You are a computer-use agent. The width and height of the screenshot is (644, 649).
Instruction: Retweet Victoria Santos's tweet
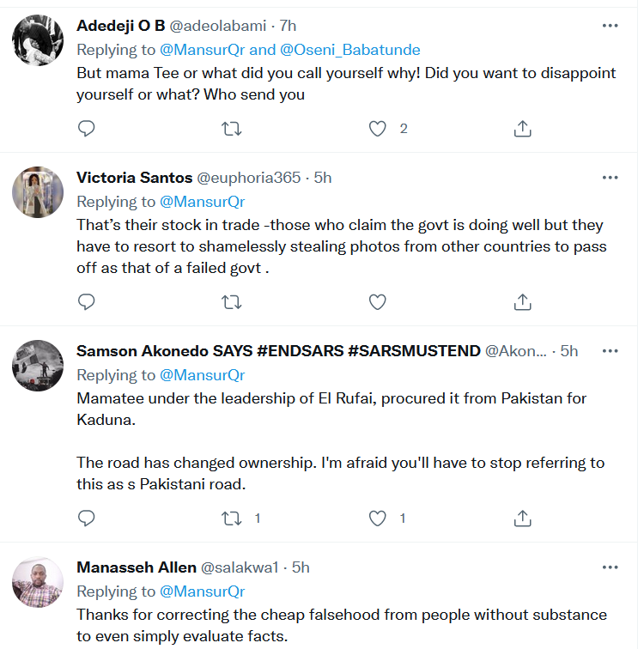tap(232, 302)
